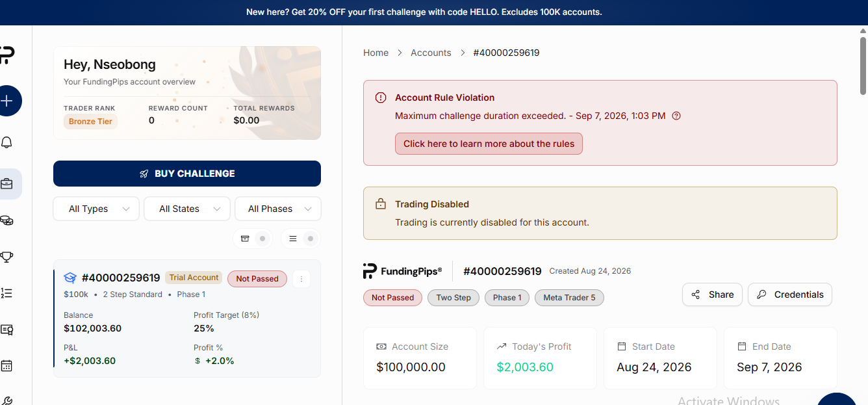Image resolution: width=868 pixels, height=405 pixels.
Task: Open the notifications bell in sidebar
Action: (7, 142)
